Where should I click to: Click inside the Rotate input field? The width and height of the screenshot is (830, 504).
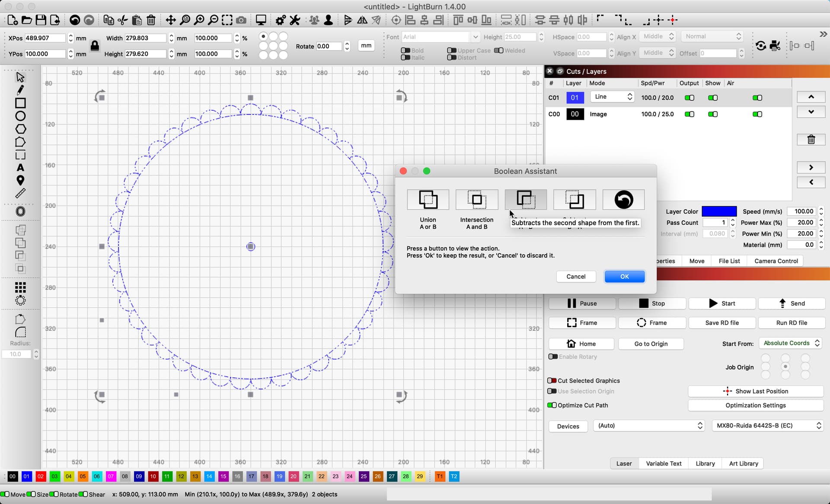pyautogui.click(x=329, y=46)
